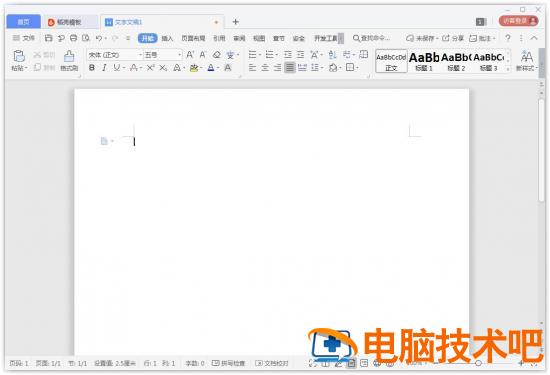Click the bulleted list icon

tap(253, 55)
